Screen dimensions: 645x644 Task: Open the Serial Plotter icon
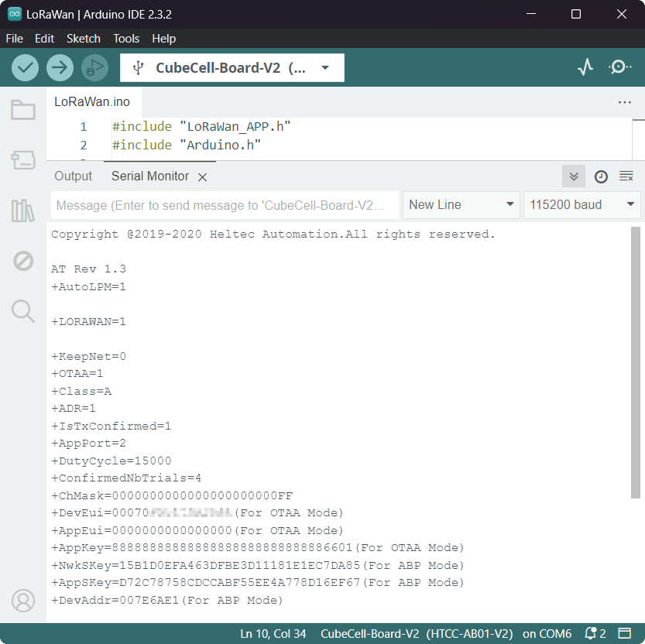[585, 67]
